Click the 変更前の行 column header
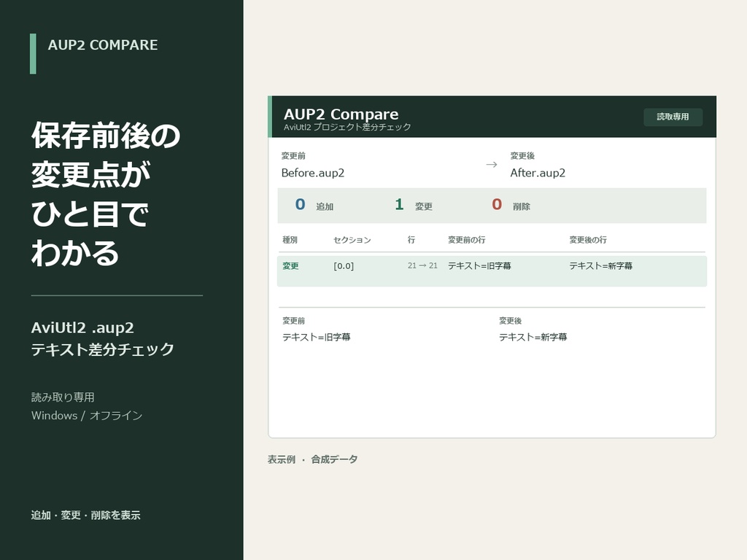Viewport: 747px width, 560px height. click(x=466, y=240)
